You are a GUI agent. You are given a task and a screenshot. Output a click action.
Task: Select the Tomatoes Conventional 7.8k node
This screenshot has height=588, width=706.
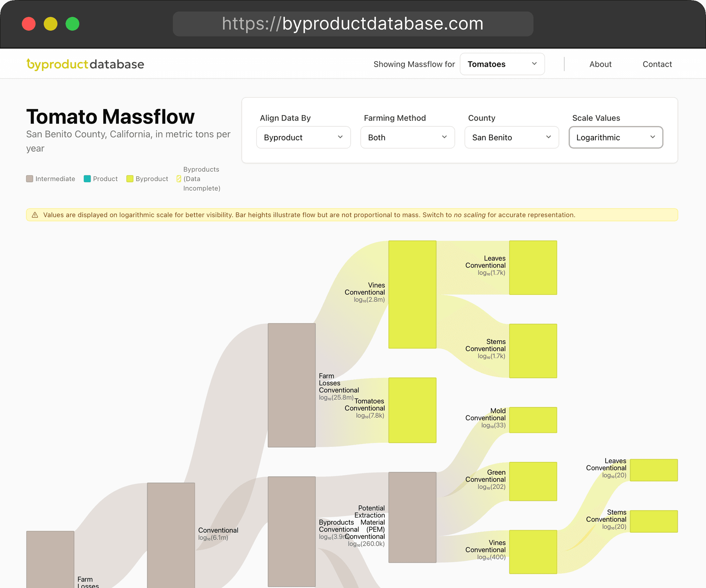[x=412, y=410]
